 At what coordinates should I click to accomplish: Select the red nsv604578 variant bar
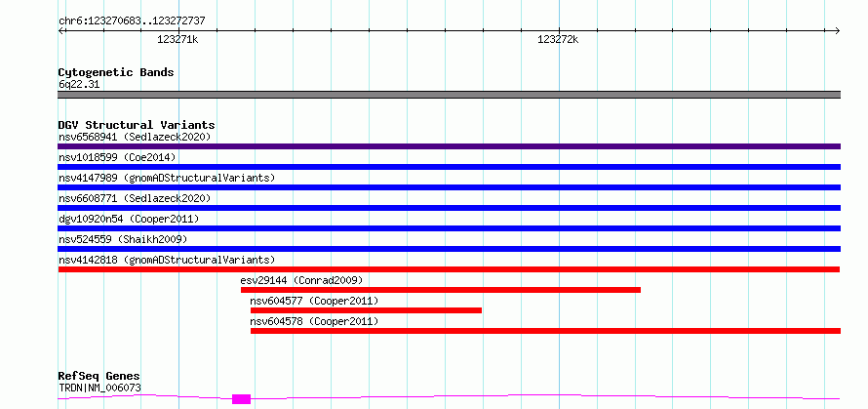tap(546, 331)
